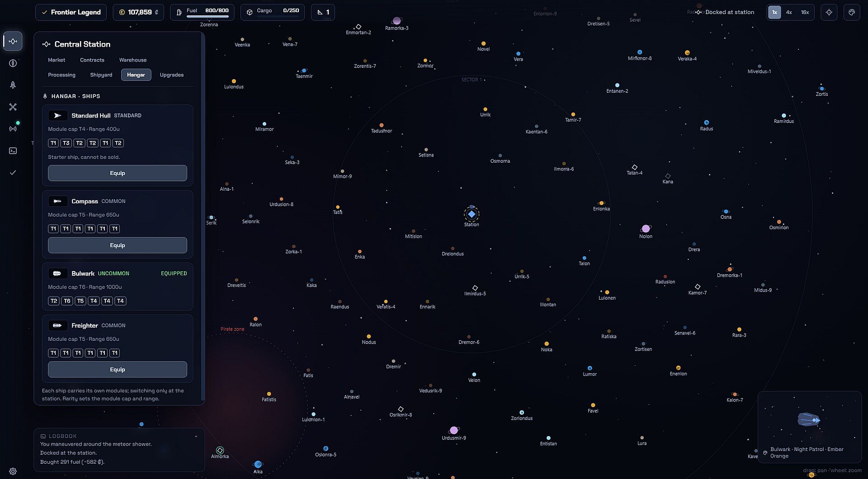Select the Tatan-4 diamond marker

coord(635,167)
